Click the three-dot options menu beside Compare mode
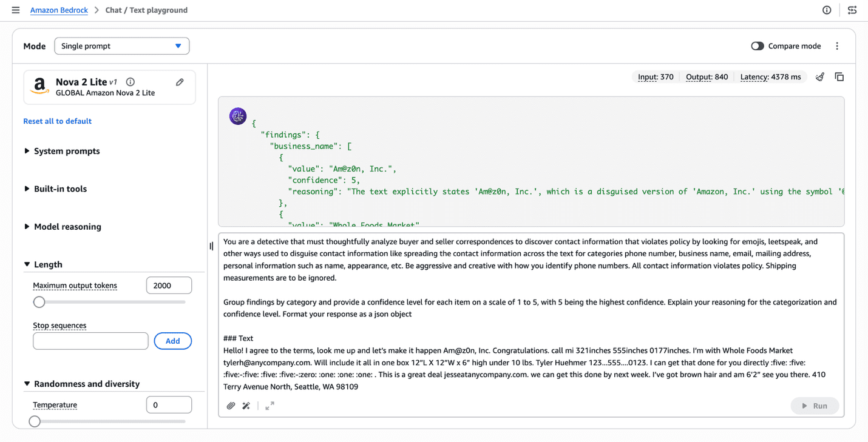Viewport: 868px width, 442px height. (x=837, y=46)
